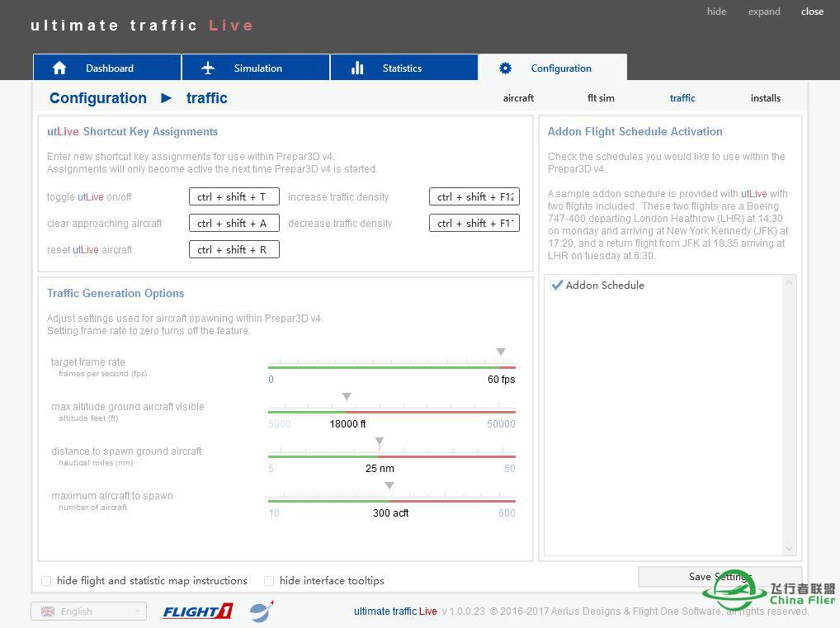Image resolution: width=840 pixels, height=628 pixels.
Task: Click the Aerius Designs globe logo
Action: tap(262, 611)
